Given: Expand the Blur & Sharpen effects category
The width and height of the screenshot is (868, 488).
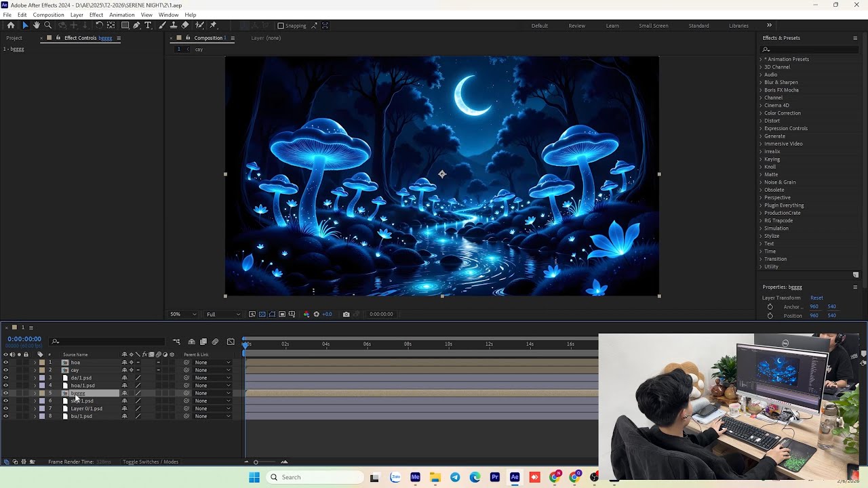Looking at the screenshot, I should 761,82.
